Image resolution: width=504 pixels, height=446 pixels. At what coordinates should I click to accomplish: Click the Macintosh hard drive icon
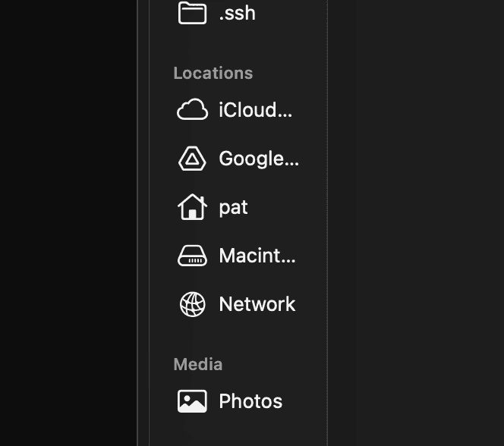click(x=192, y=256)
